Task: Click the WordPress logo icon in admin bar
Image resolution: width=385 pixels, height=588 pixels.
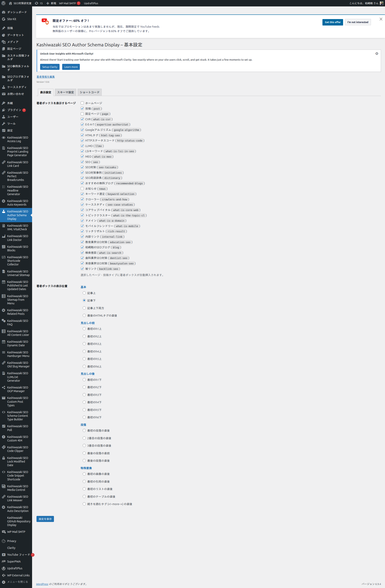Action: pos(3,3)
